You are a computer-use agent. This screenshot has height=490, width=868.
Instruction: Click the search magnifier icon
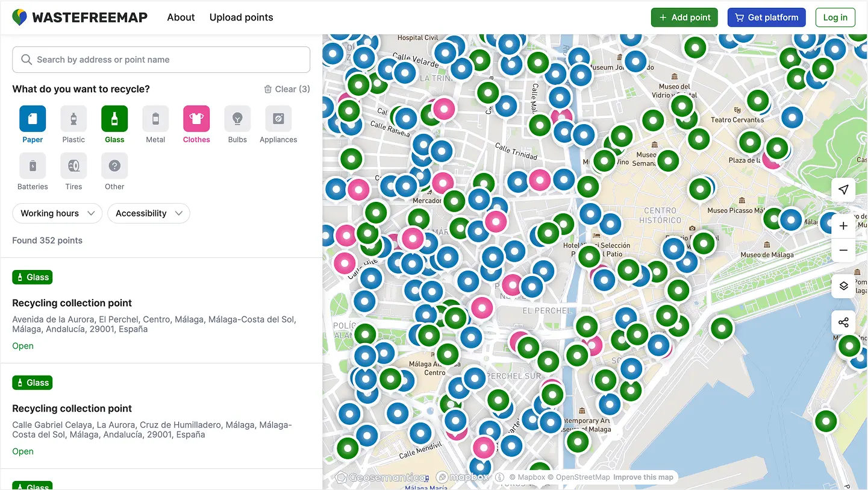[27, 60]
